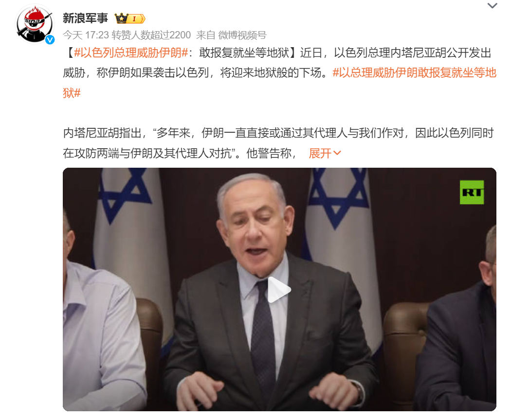This screenshot has height=420, width=511.
Task: Open the 新浪军事 username link
Action: click(85, 18)
